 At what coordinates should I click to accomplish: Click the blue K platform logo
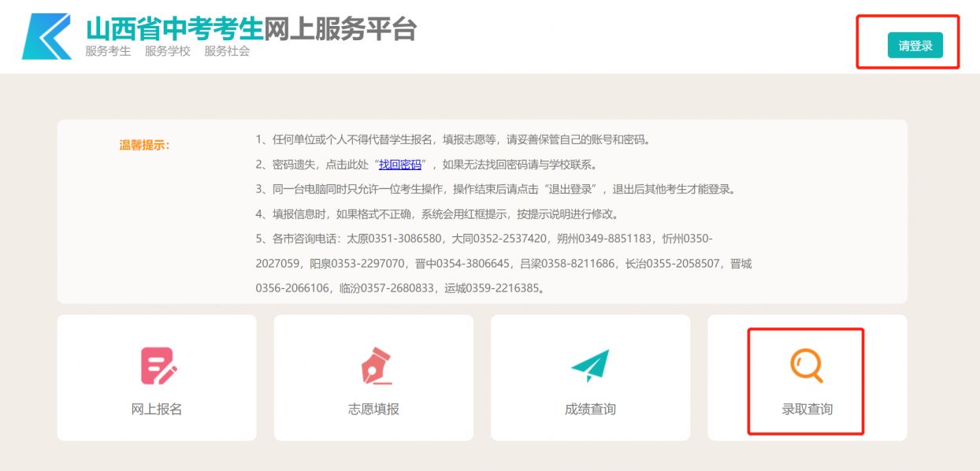47,36
